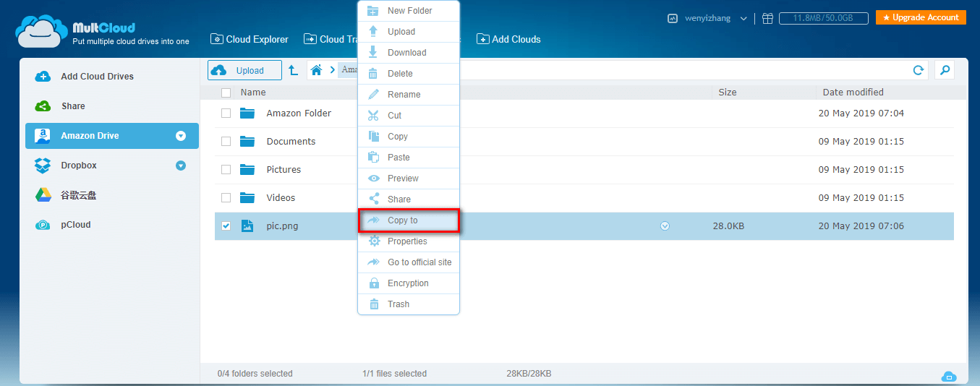
Task: Click the pic.png image file icon
Action: click(x=247, y=226)
